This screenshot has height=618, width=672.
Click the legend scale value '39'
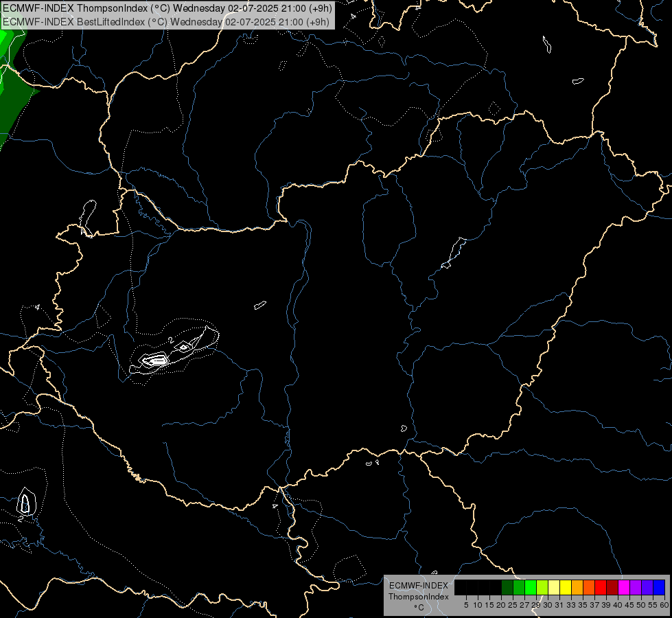606,605
